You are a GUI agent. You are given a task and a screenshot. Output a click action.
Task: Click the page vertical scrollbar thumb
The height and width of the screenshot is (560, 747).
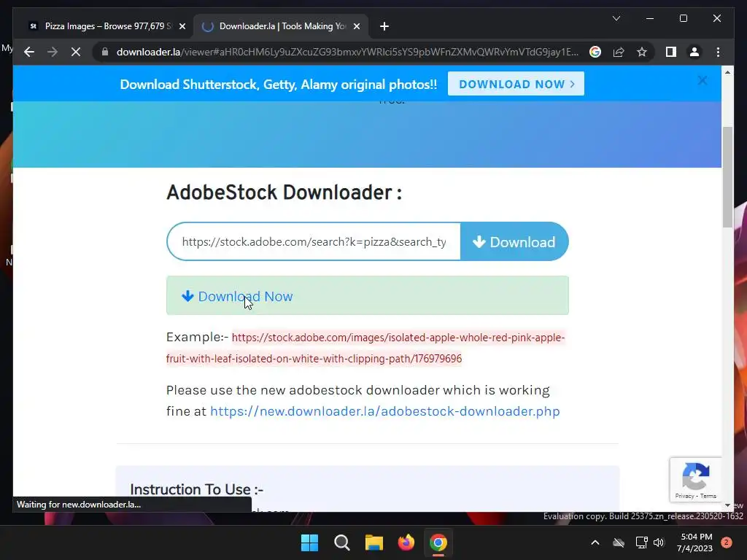point(727,177)
